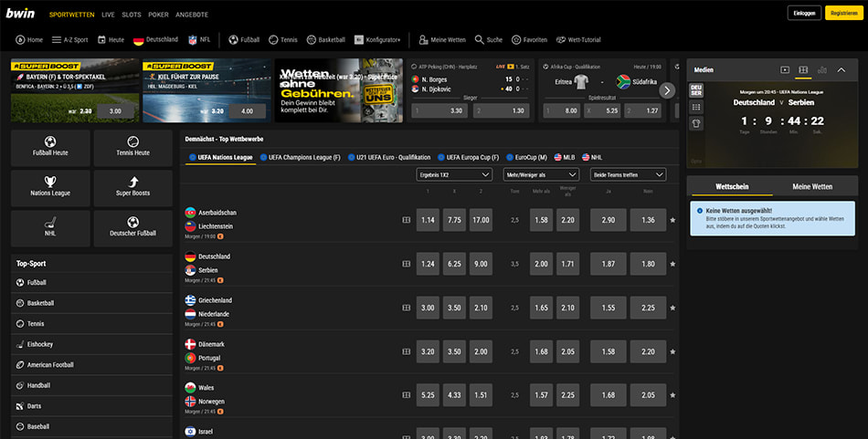The image size is (868, 439).
Task: Open SLOTS in main menu
Action: click(132, 15)
